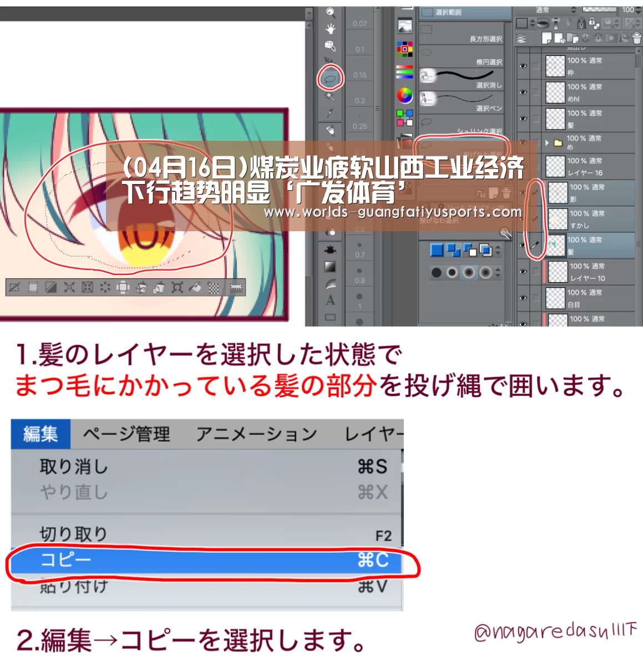Expand the め layer folder
This screenshot has width=643, height=672.
[x=547, y=142]
